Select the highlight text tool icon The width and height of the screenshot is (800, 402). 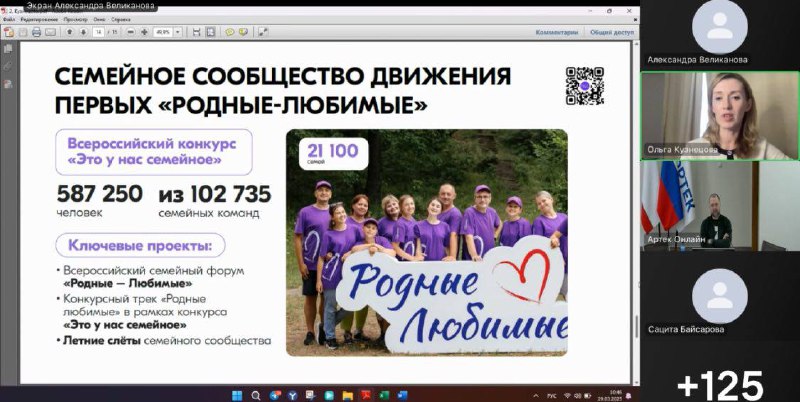click(243, 32)
